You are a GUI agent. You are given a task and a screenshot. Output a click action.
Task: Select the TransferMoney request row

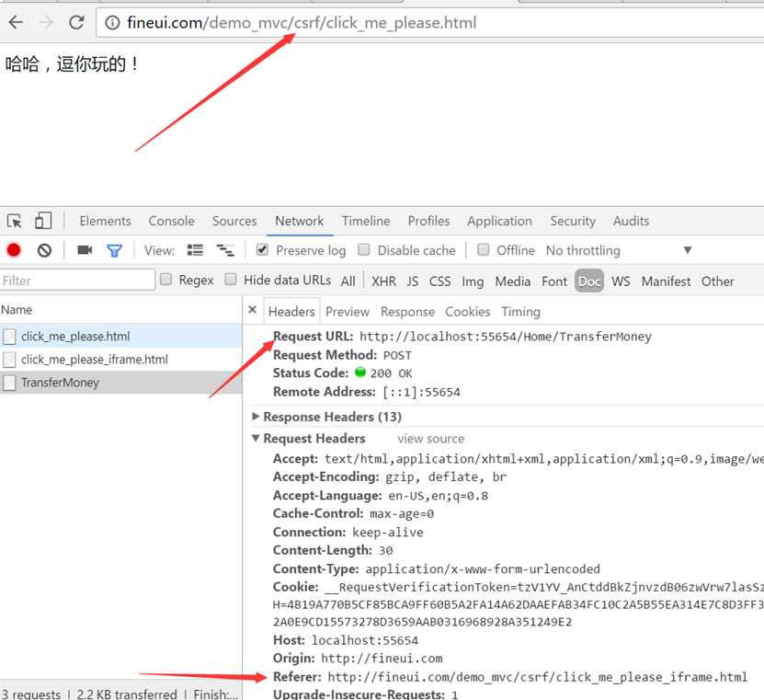pyautogui.click(x=120, y=382)
